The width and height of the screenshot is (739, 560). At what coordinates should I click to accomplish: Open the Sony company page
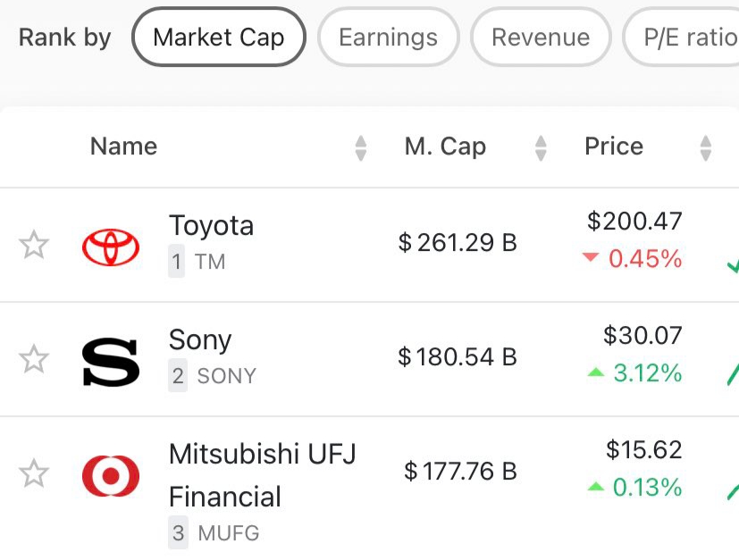pos(200,340)
